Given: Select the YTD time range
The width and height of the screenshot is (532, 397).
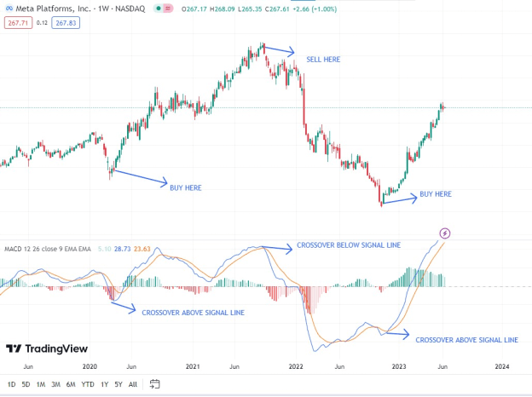Looking at the screenshot, I should click(88, 384).
